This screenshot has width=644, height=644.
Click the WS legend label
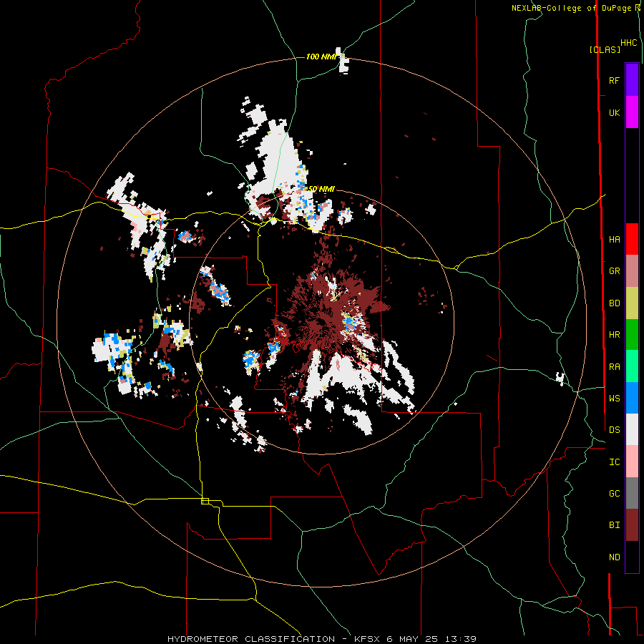[614, 398]
